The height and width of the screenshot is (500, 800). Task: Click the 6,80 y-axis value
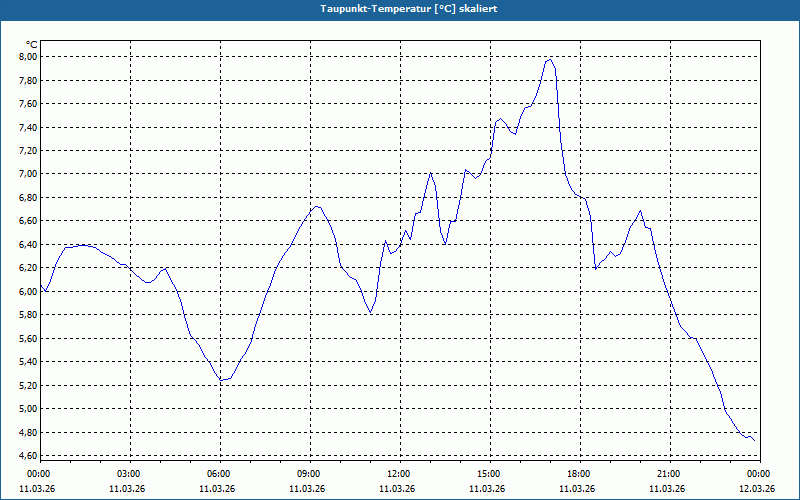coord(29,197)
